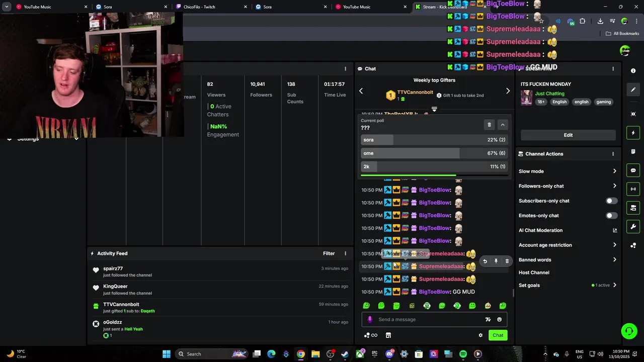Toggle Subscribers-only chat switch

611,201
